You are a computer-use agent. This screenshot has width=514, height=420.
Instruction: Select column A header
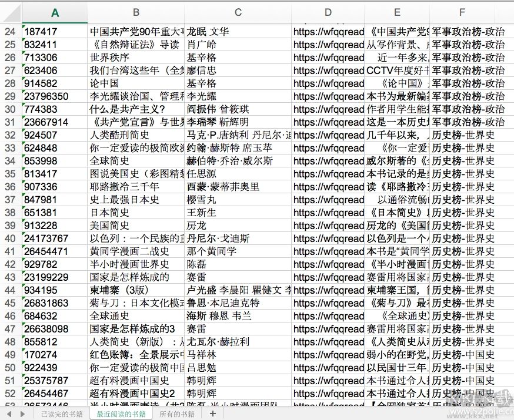55,11
